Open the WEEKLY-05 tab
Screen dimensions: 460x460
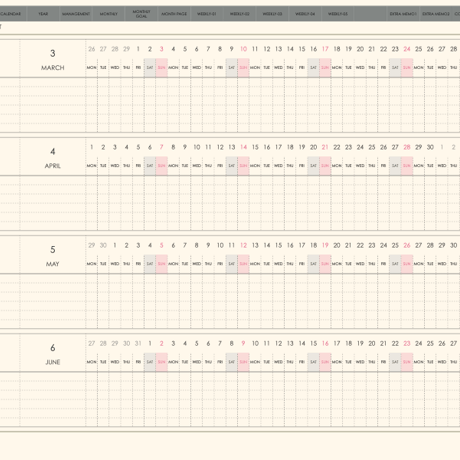tap(337, 14)
